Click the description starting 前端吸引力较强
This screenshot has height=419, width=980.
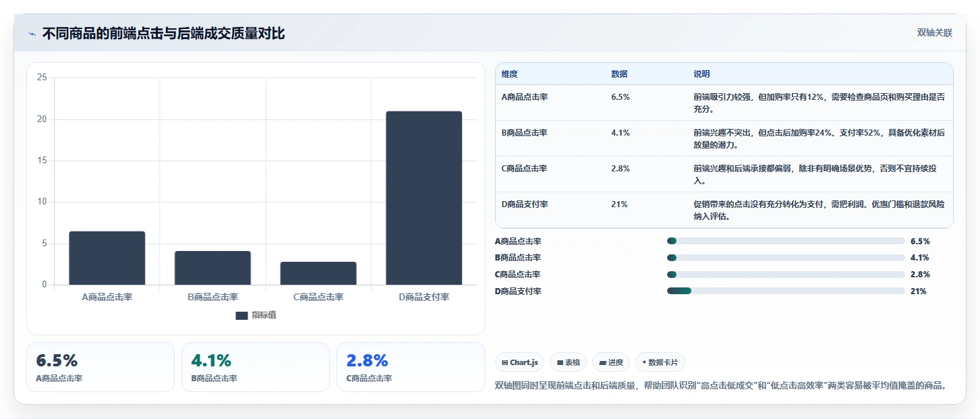coord(819,103)
